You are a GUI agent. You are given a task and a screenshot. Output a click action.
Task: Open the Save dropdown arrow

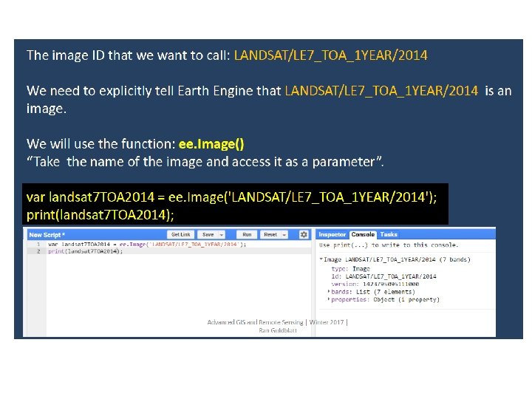click(x=222, y=234)
